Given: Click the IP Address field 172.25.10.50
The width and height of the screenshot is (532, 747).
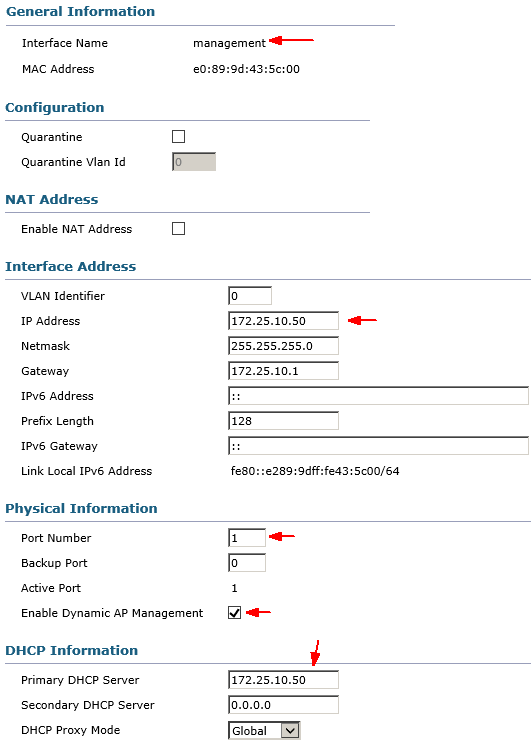Looking at the screenshot, I should pyautogui.click(x=283, y=321).
